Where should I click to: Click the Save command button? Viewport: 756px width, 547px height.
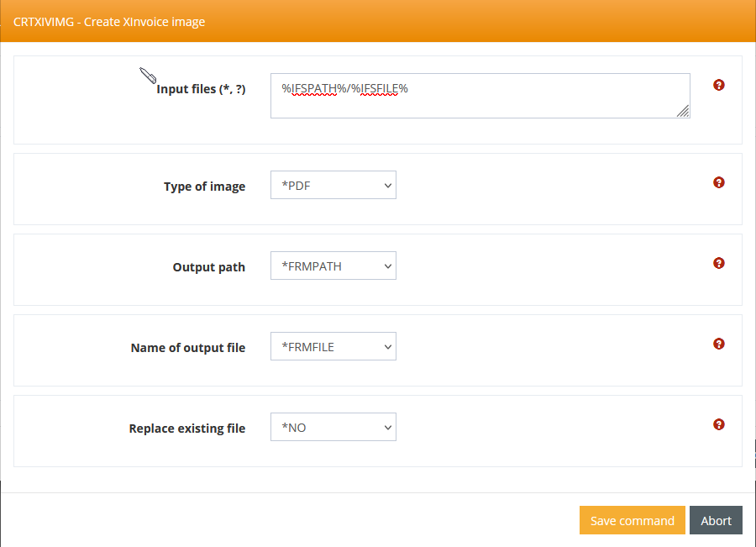[632, 520]
